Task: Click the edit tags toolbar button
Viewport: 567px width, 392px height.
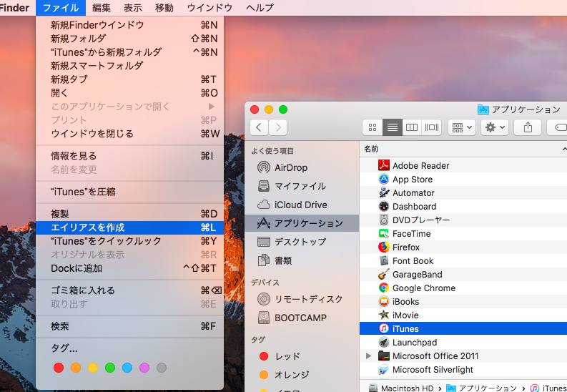Action: 558,127
